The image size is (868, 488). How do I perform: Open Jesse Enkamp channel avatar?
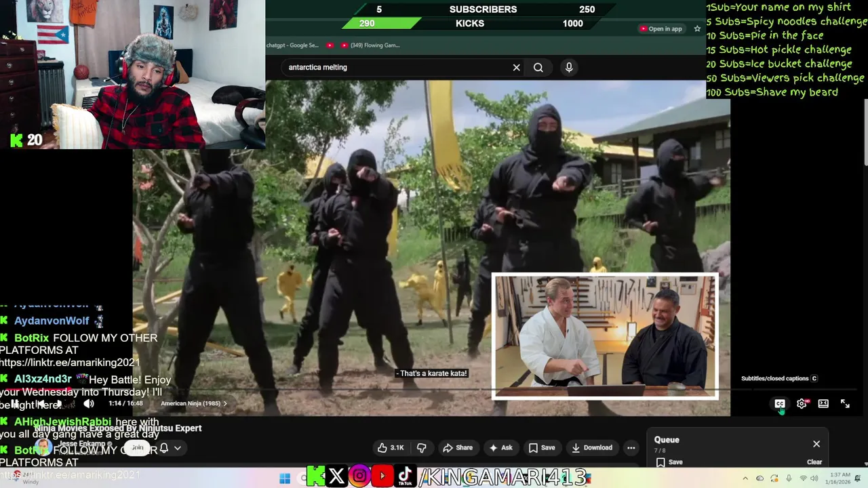pyautogui.click(x=43, y=447)
